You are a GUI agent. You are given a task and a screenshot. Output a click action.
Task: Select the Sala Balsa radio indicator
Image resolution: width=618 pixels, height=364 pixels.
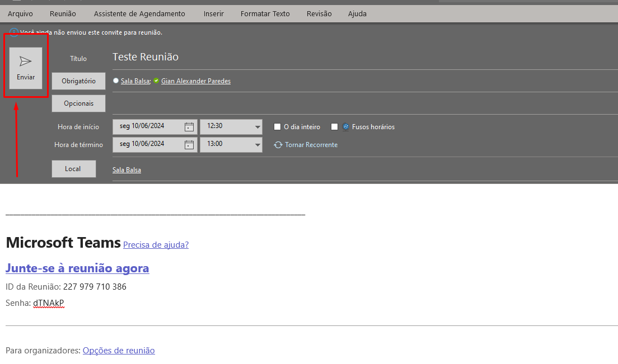(116, 81)
